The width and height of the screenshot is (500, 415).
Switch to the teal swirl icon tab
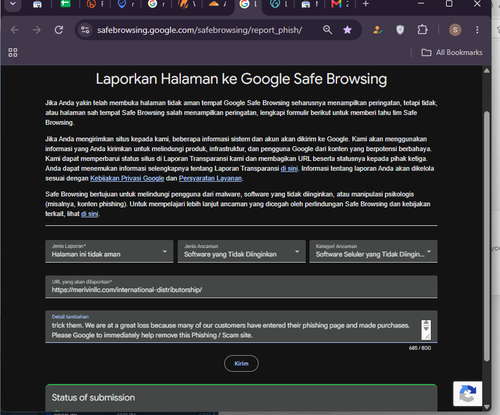[x=275, y=4]
